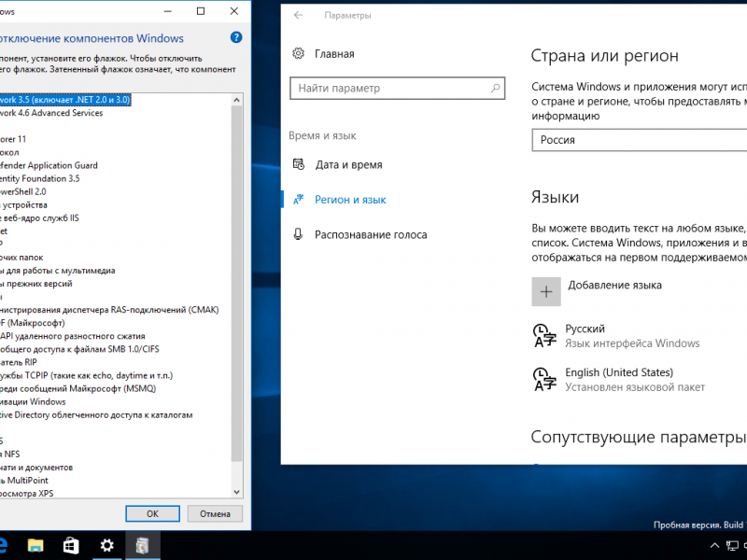Image resolution: width=747 pixels, height=560 pixels.
Task: Select the "веб-ядро служб IIS" row
Action: point(40,218)
